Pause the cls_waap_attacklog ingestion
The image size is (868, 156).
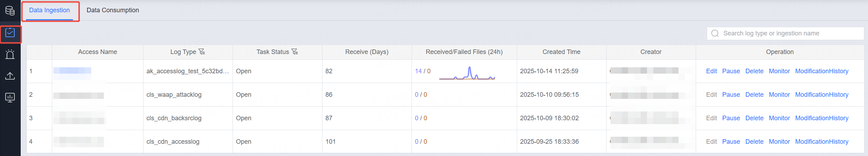pyautogui.click(x=731, y=95)
